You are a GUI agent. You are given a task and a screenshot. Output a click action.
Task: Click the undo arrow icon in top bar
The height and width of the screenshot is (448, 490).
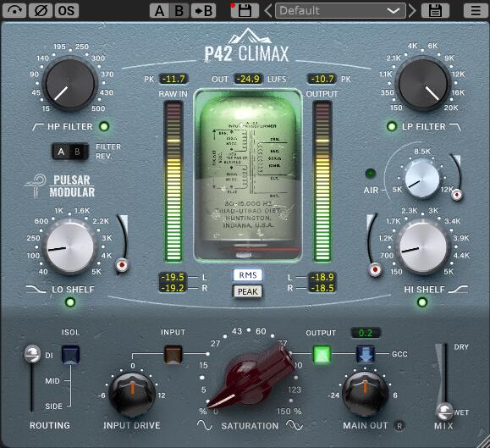(x=14, y=11)
